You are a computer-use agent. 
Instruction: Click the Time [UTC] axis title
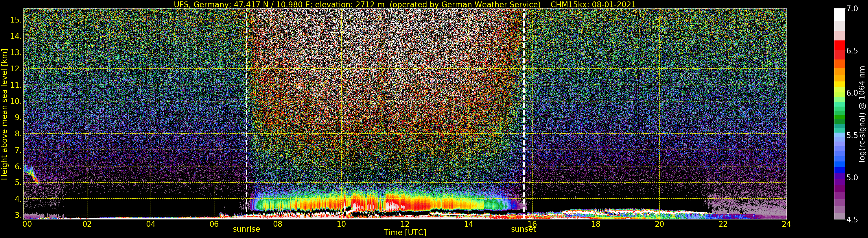[405, 233]
